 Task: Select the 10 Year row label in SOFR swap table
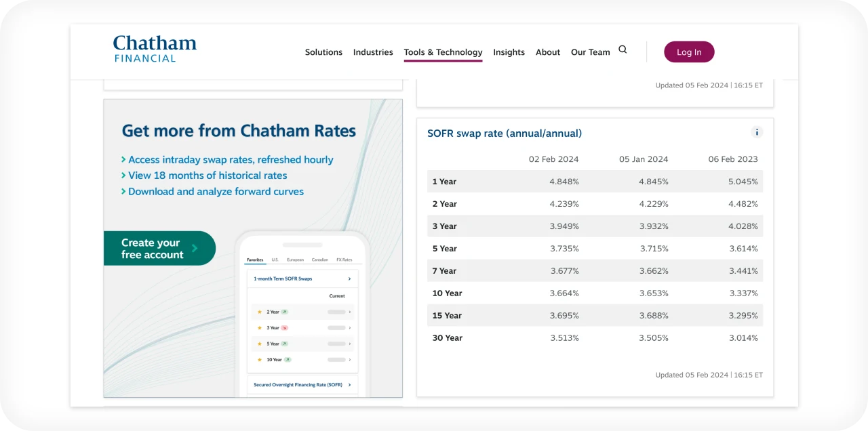pos(447,293)
